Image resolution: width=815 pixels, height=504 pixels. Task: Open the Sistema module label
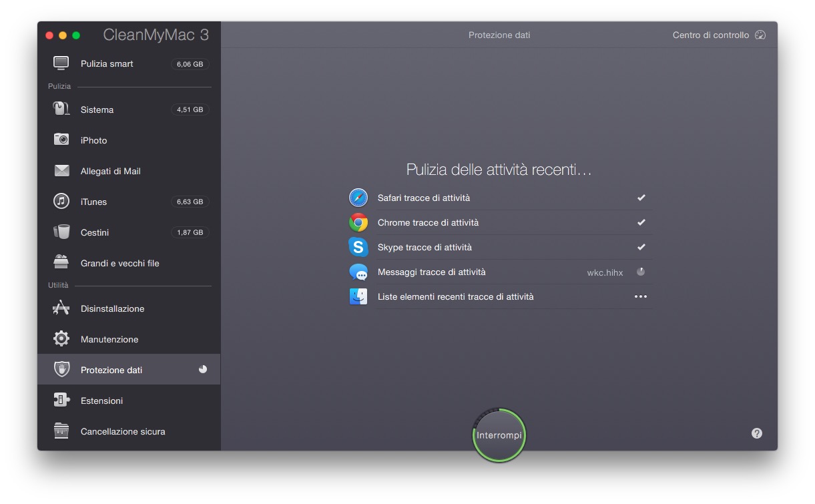pos(97,109)
